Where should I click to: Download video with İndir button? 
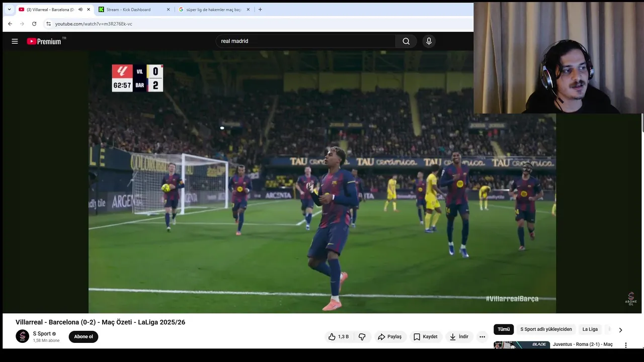click(x=459, y=337)
